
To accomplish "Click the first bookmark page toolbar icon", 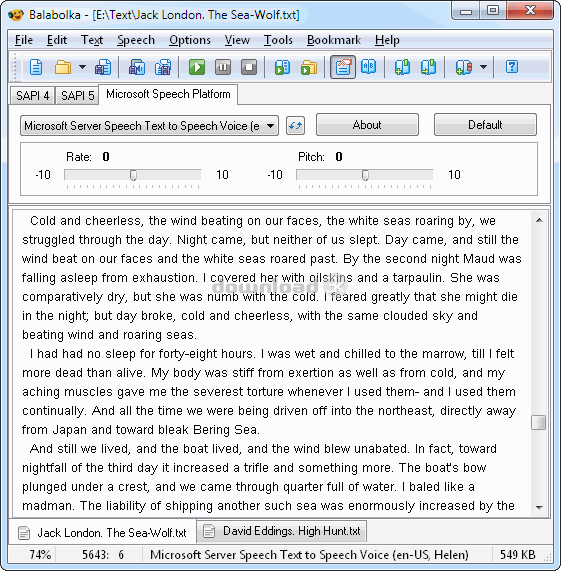I will pyautogui.click(x=402, y=67).
